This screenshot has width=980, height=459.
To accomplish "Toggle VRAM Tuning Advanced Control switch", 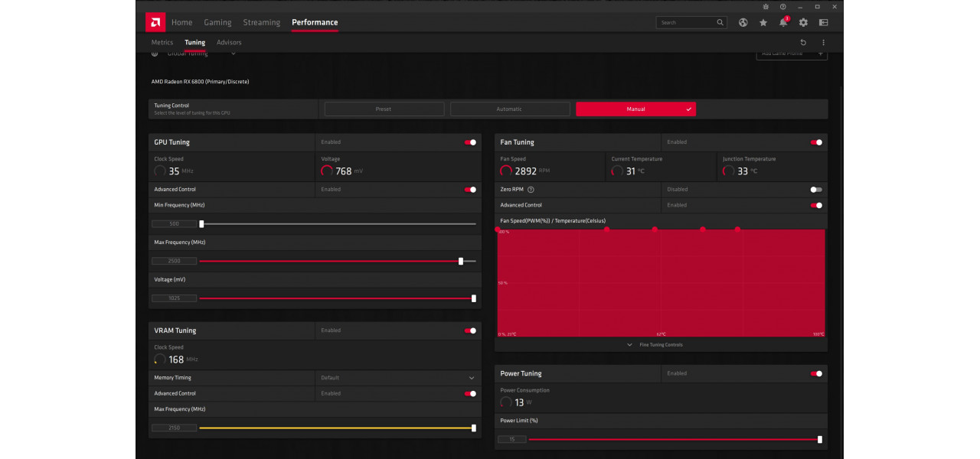I will [470, 393].
